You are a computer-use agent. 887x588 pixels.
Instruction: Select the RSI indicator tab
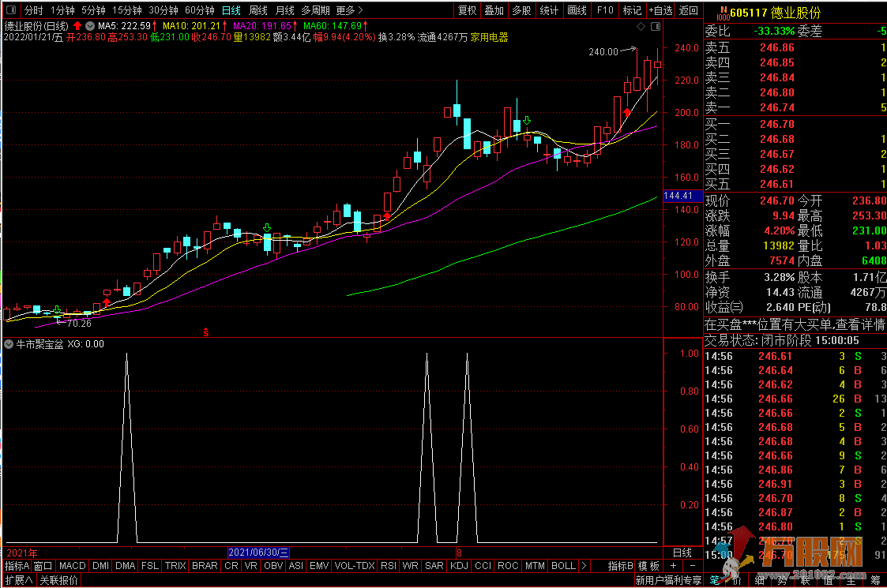pyautogui.click(x=389, y=565)
